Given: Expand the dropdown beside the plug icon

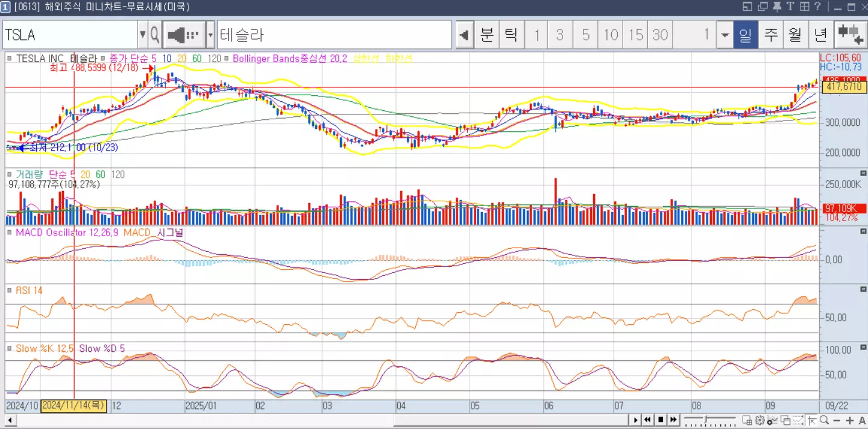Looking at the screenshot, I should tap(210, 35).
